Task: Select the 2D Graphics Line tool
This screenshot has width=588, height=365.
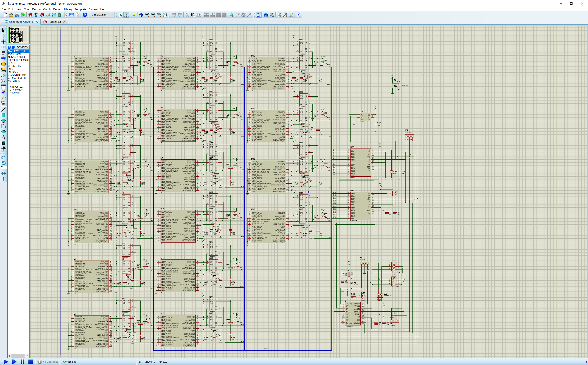Action: click(3, 110)
